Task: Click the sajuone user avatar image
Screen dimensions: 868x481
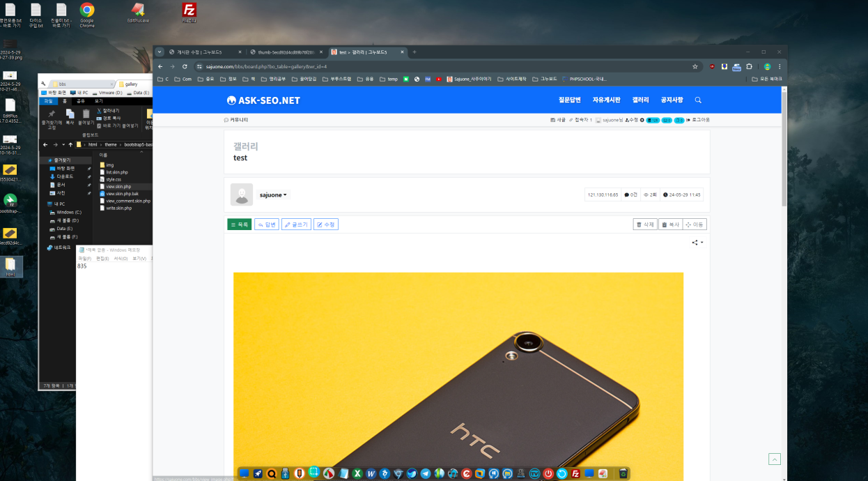Action: tap(242, 194)
